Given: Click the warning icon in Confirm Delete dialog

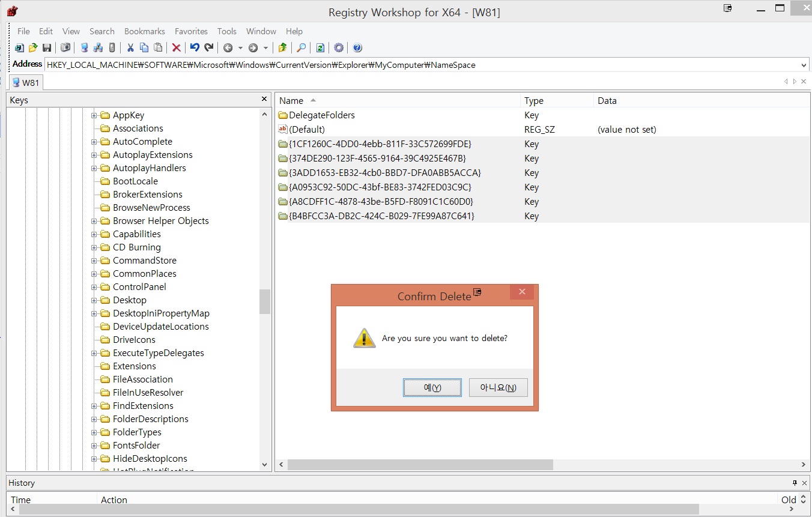Looking at the screenshot, I should (364, 338).
